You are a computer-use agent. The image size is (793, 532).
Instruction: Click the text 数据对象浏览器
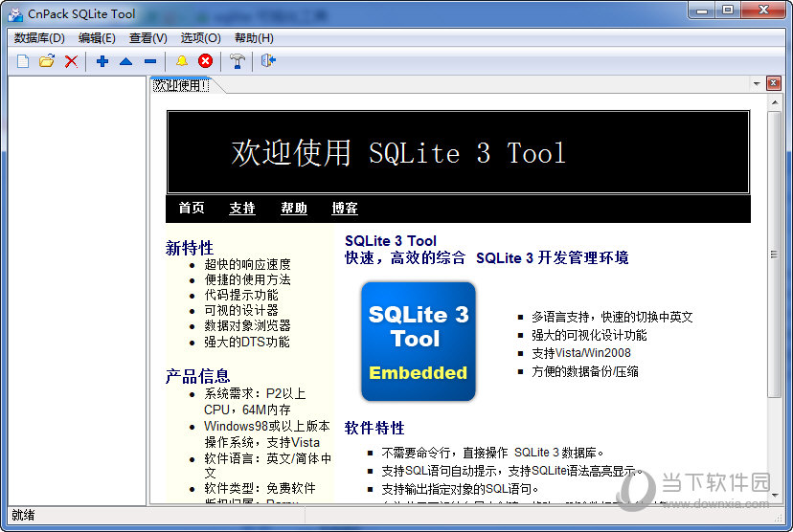tap(247, 325)
